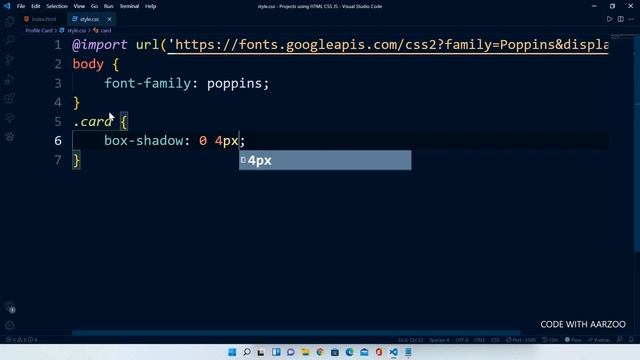This screenshot has height=360, width=640.
Task: Close the style.css tab
Action: pyautogui.click(x=109, y=19)
